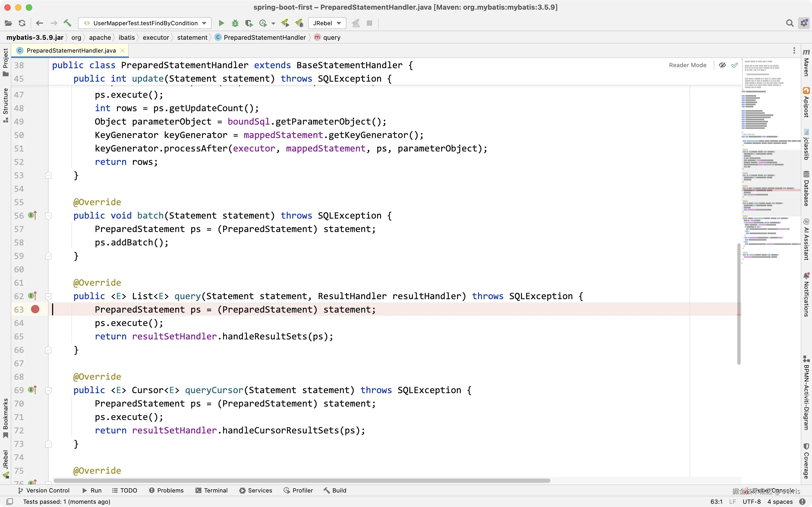This screenshot has height=507, width=812.
Task: Open the JRebel dropdown
Action: pos(327,23)
